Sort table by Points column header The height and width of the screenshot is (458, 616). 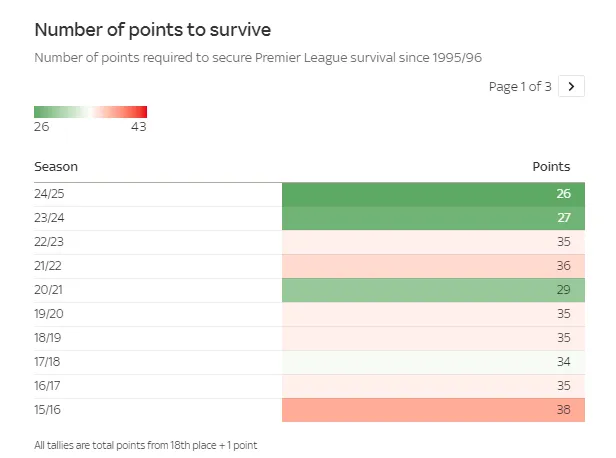[551, 167]
